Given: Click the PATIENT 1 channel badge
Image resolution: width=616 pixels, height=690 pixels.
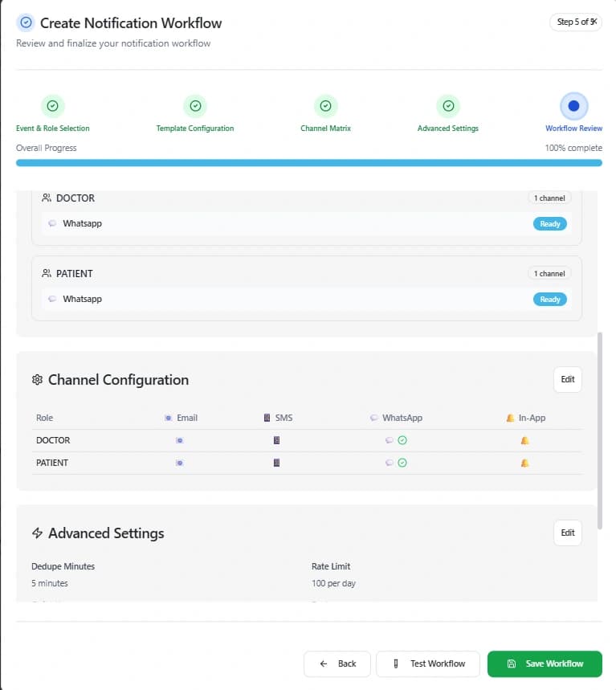Looking at the screenshot, I should click(549, 273).
